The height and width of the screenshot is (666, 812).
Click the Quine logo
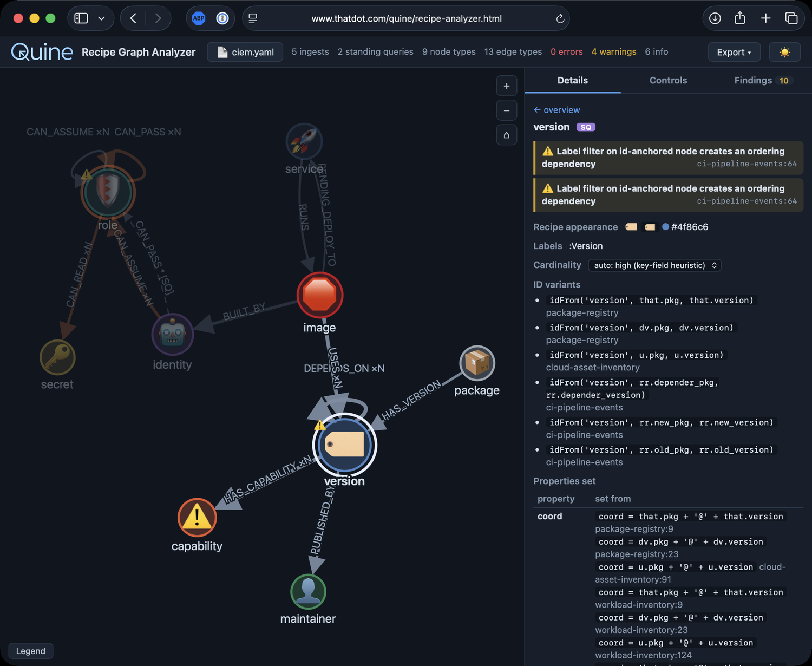42,52
